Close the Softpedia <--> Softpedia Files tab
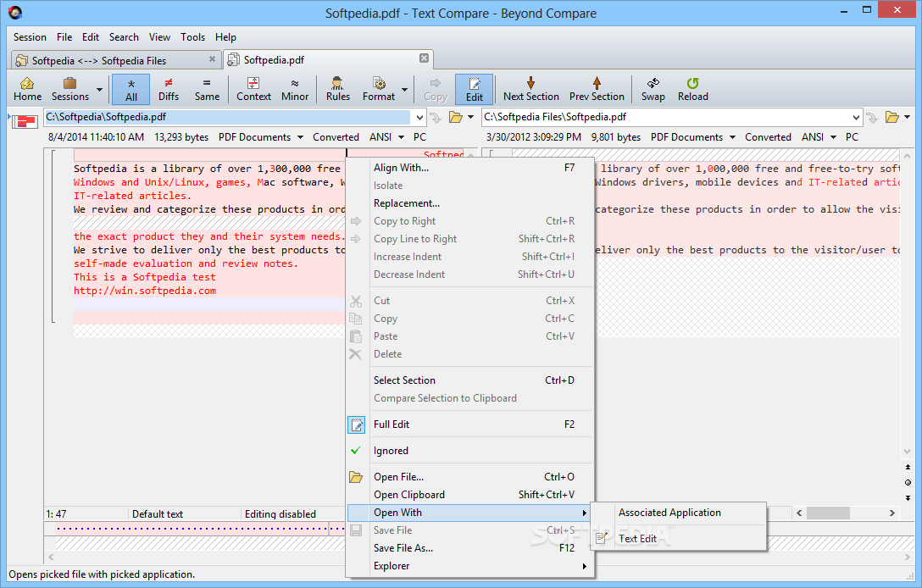Screen dimensions: 922x588 coord(212,58)
